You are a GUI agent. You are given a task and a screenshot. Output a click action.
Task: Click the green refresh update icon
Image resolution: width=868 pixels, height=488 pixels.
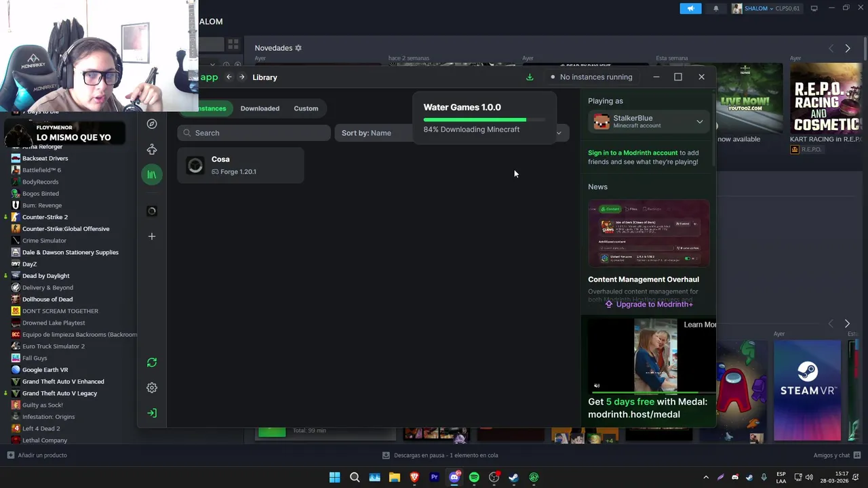[x=152, y=363]
